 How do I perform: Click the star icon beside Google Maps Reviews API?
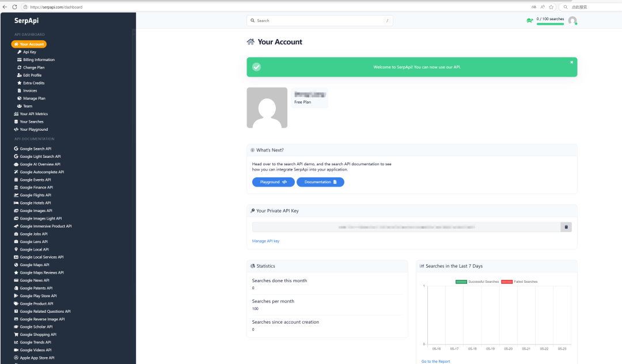[x=16, y=272]
